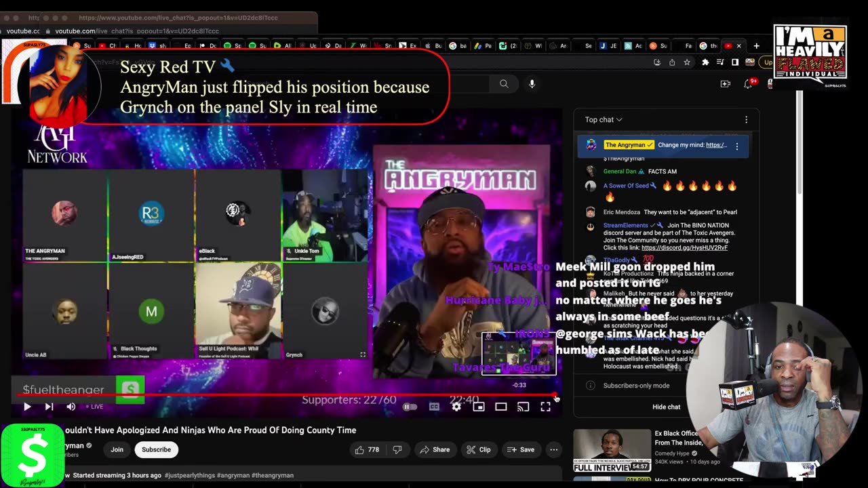868x488 pixels.
Task: Open the Ex Black Officer video thumbnail
Action: coord(611,451)
